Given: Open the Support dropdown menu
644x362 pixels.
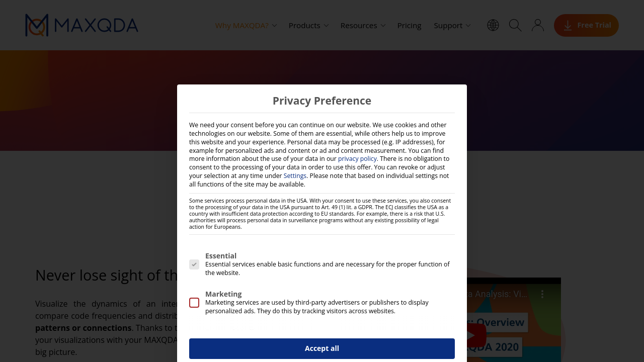Looking at the screenshot, I should [452, 26].
